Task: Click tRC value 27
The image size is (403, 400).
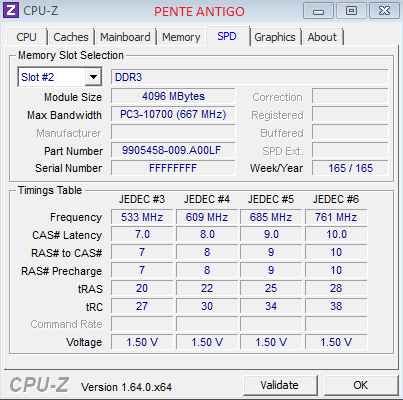Action: 142,306
